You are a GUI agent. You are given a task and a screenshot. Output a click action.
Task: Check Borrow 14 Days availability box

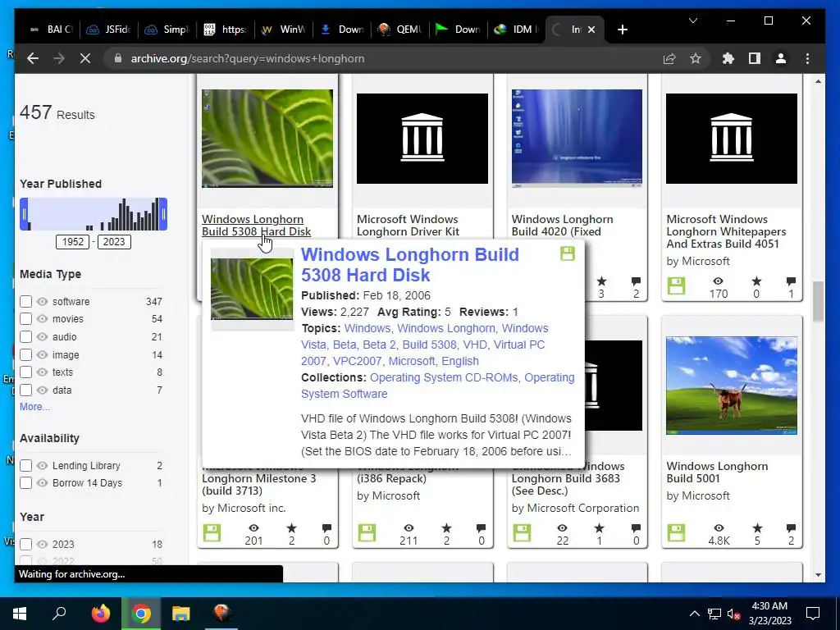25,482
